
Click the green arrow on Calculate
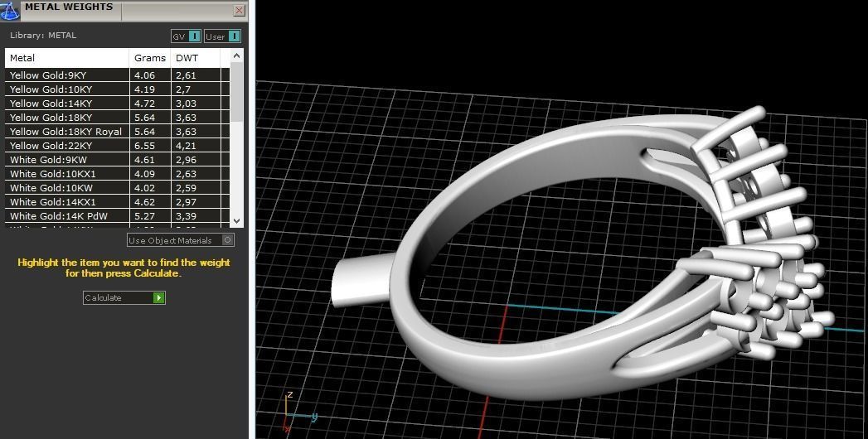(159, 297)
